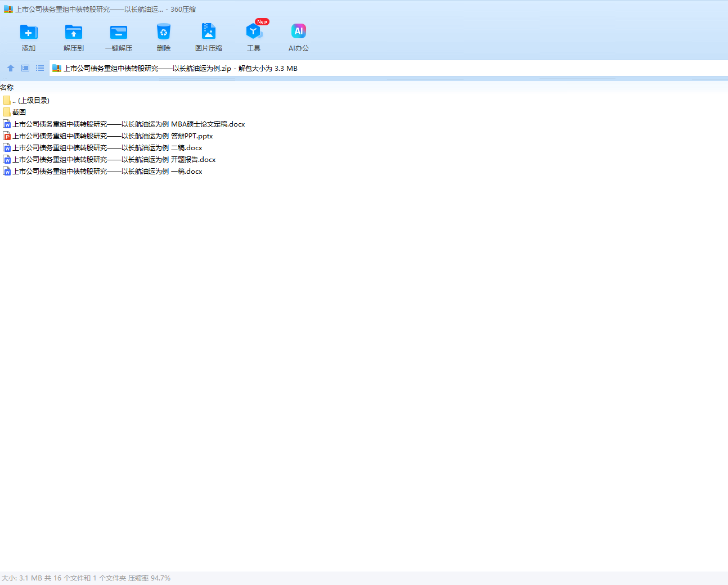Launch the AI办公 feature
This screenshot has height=585, width=728.
(x=299, y=31)
